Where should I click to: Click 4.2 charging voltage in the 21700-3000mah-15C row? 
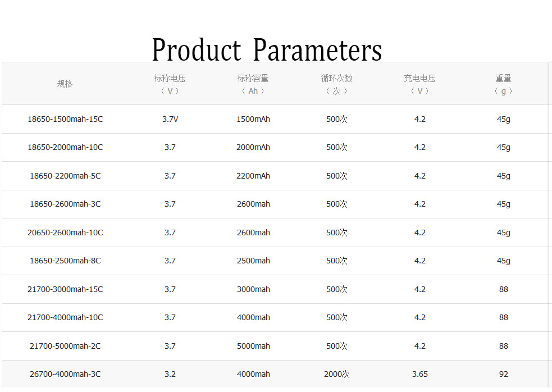tap(419, 289)
